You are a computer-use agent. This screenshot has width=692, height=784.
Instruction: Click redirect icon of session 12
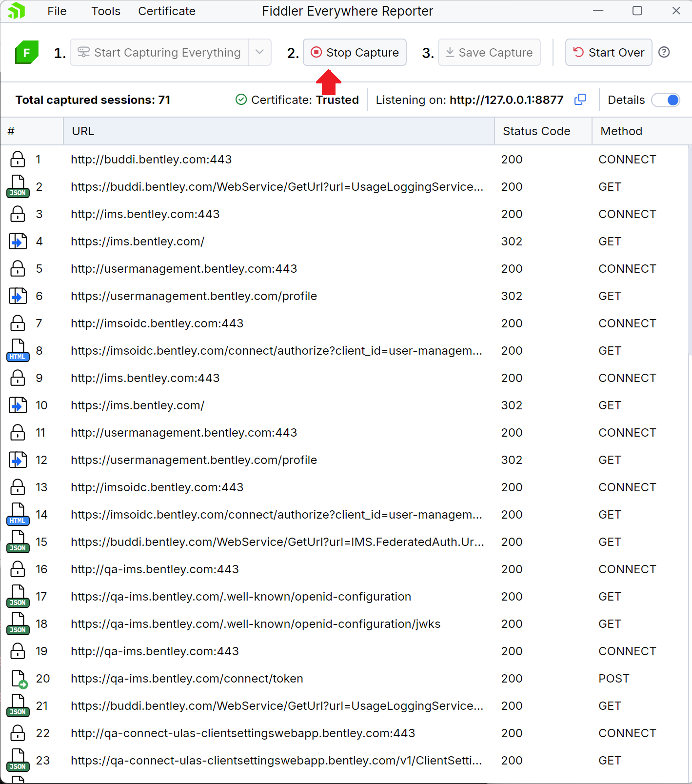pyautogui.click(x=18, y=460)
